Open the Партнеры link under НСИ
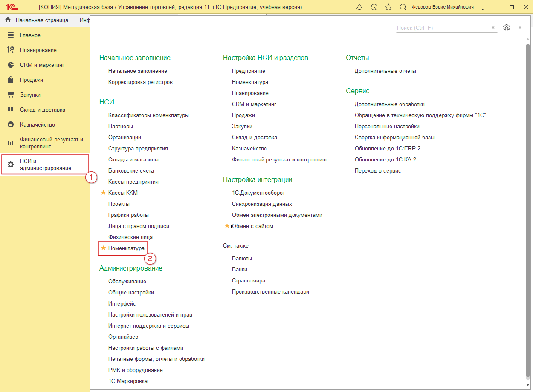Image resolution: width=533 pixels, height=392 pixels. 120,127
